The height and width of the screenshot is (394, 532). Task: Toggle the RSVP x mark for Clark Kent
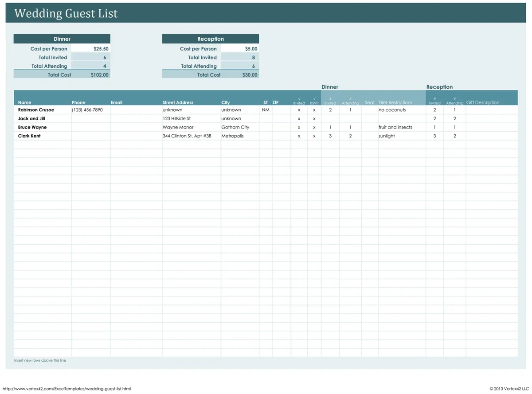[x=314, y=136]
